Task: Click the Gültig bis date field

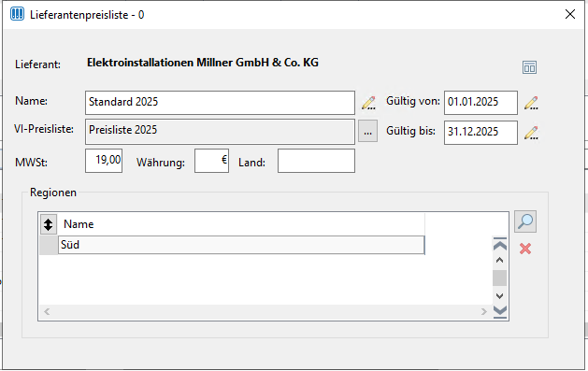Action: [480, 133]
